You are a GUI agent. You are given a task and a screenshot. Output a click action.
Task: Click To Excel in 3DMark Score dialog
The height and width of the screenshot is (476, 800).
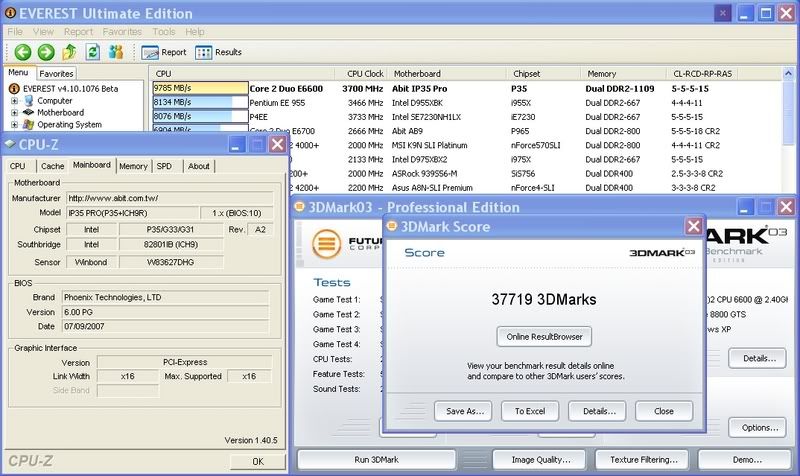point(530,411)
